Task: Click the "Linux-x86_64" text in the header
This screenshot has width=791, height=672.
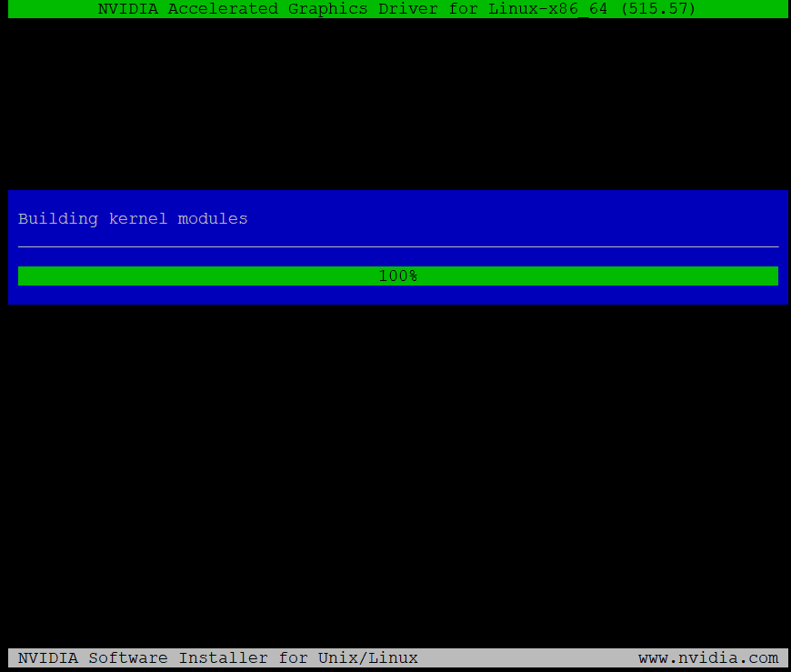Action: pos(547,9)
